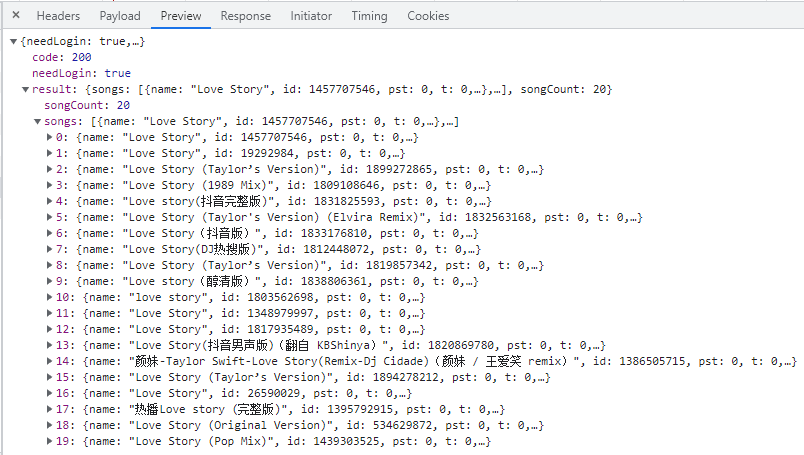Viewport: 804px width, 455px height.
Task: Expand song entry 13 KBShinya
Action: [50, 345]
